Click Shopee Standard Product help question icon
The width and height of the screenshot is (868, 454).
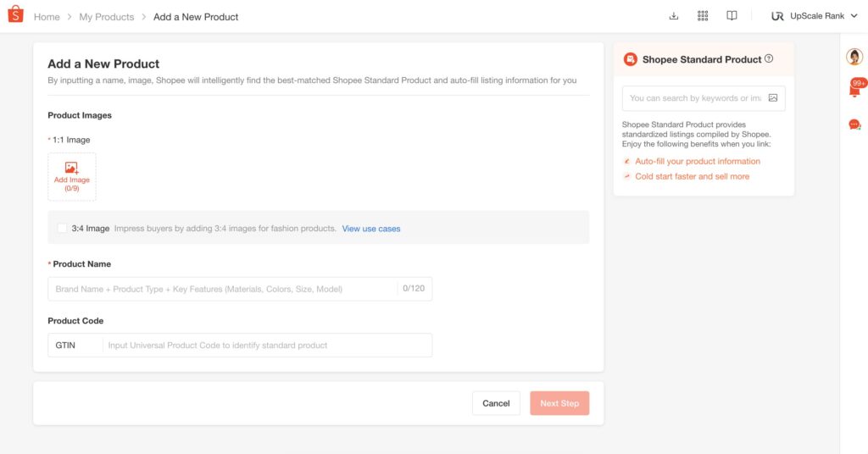[x=769, y=58]
